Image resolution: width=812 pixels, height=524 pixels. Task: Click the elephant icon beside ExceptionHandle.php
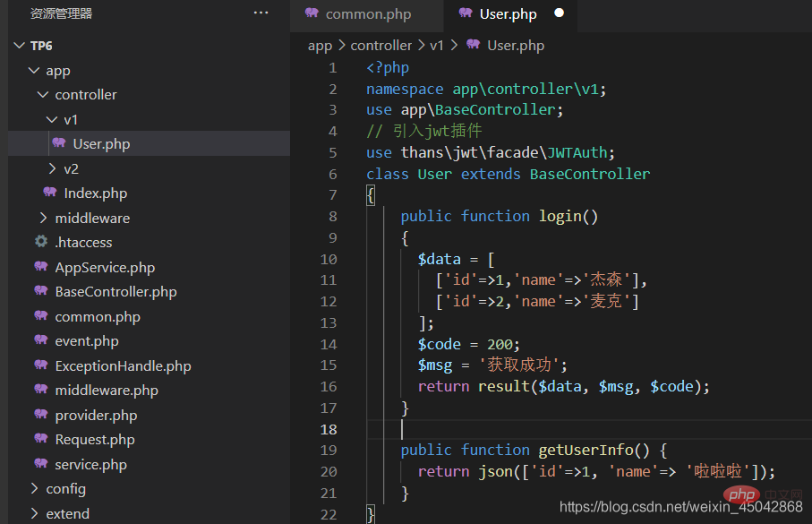point(41,365)
